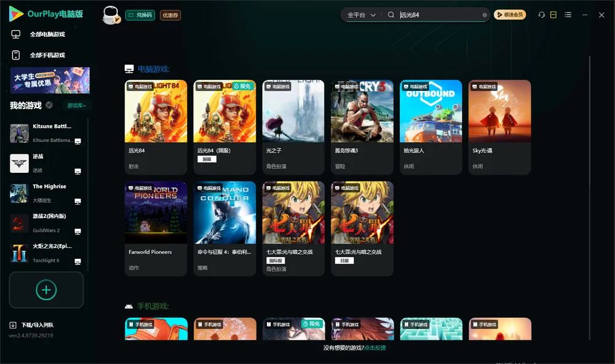Select 远光84 (国服) game thumbnail

click(224, 111)
